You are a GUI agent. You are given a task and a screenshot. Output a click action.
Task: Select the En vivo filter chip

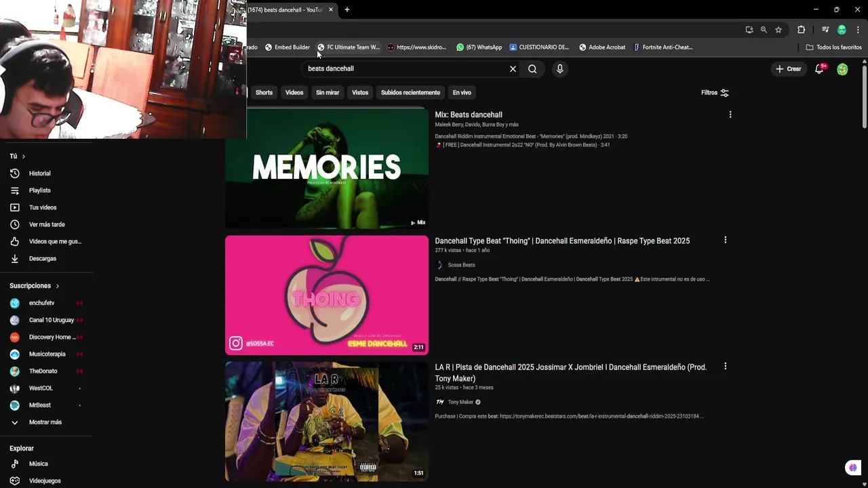point(462,93)
